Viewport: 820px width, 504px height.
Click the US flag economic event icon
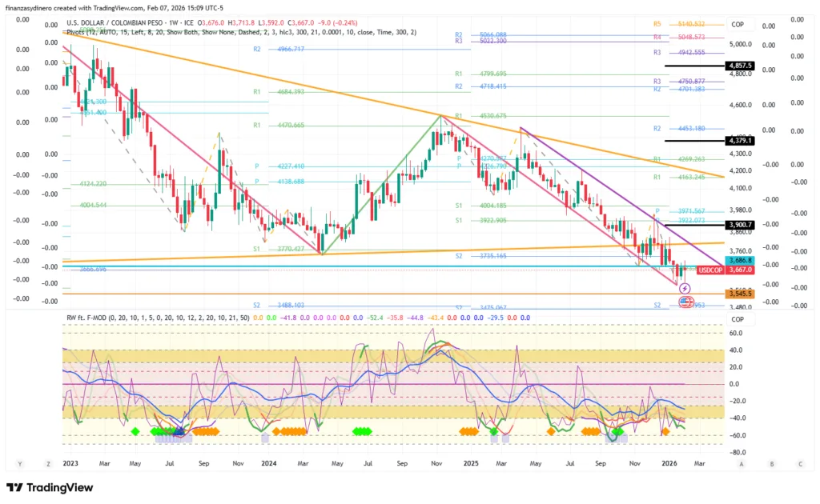pyautogui.click(x=685, y=302)
